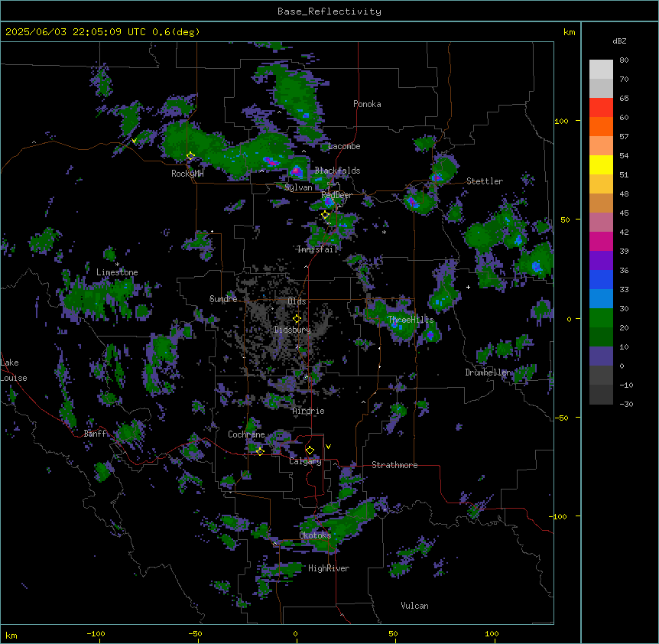Click the yellow diamond marker under Cochrane
The height and width of the screenshot is (644, 659).
pyautogui.click(x=260, y=451)
